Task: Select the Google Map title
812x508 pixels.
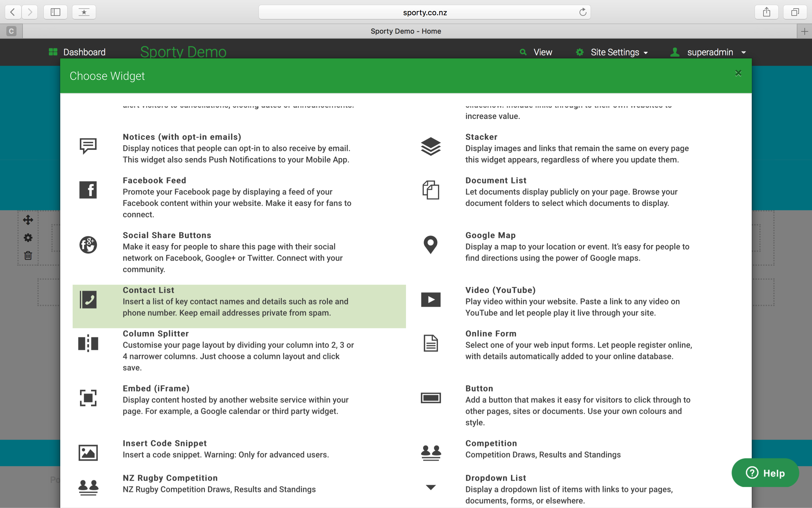Action: pos(491,235)
